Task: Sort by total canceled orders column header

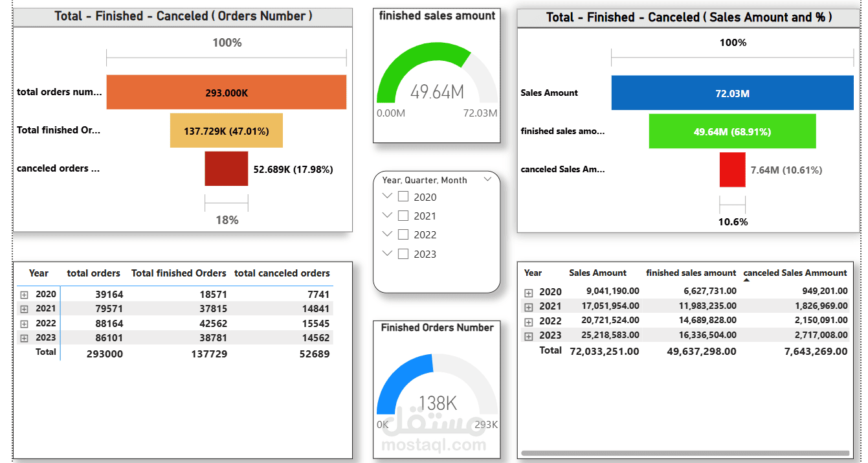Action: 282,273
